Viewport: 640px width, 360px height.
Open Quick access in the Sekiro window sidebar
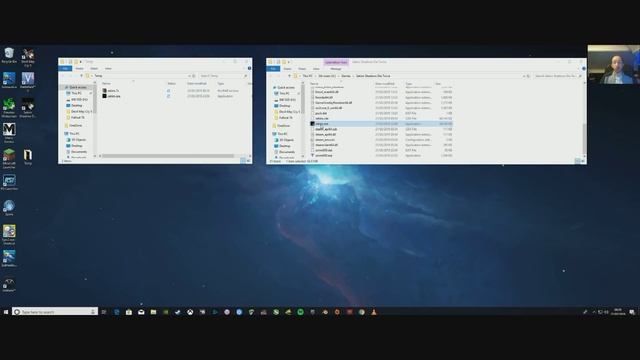coord(285,88)
